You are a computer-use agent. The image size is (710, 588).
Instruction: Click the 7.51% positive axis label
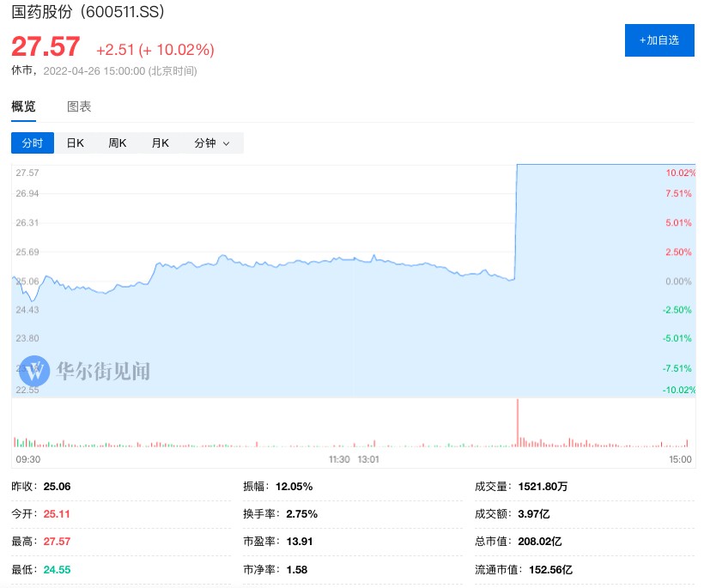pyautogui.click(x=678, y=193)
